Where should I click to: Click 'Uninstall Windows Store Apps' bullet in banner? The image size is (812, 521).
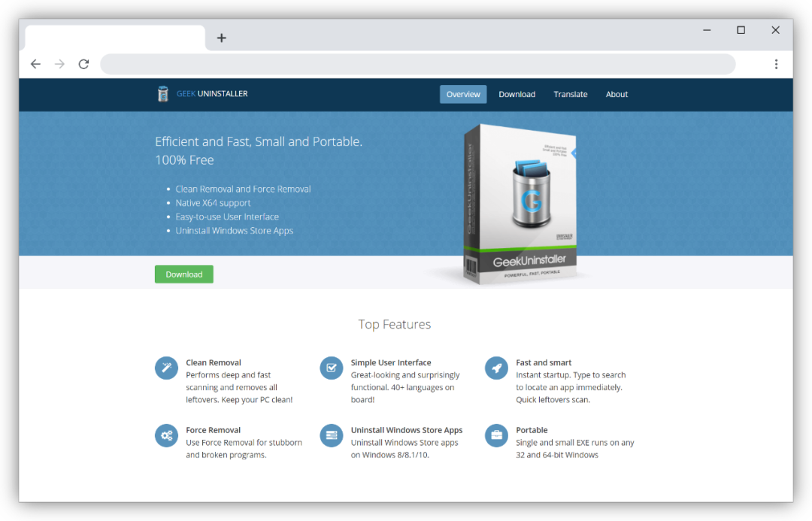tap(234, 231)
